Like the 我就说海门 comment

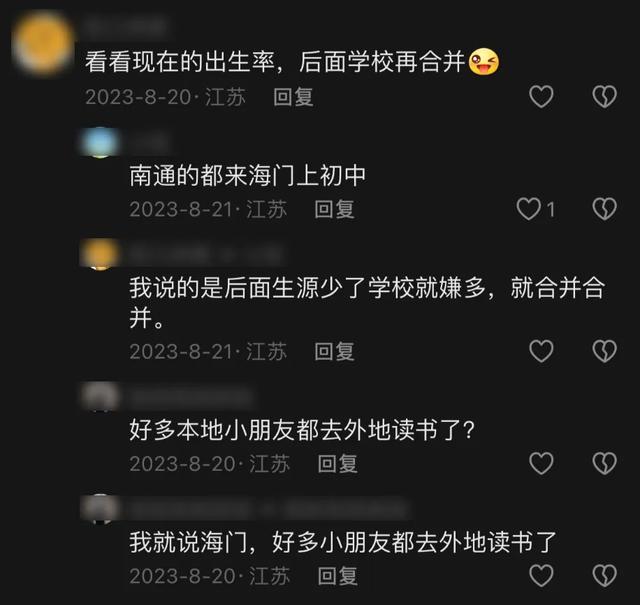[541, 575]
